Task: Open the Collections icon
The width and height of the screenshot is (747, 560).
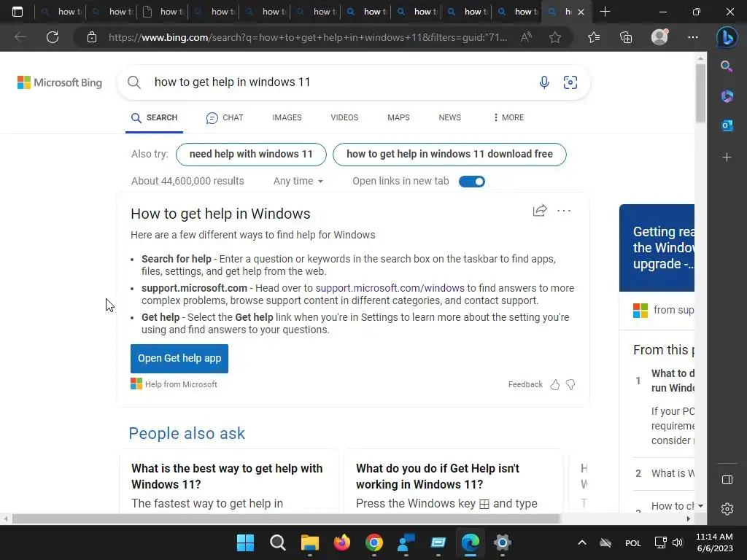Action: (626, 37)
